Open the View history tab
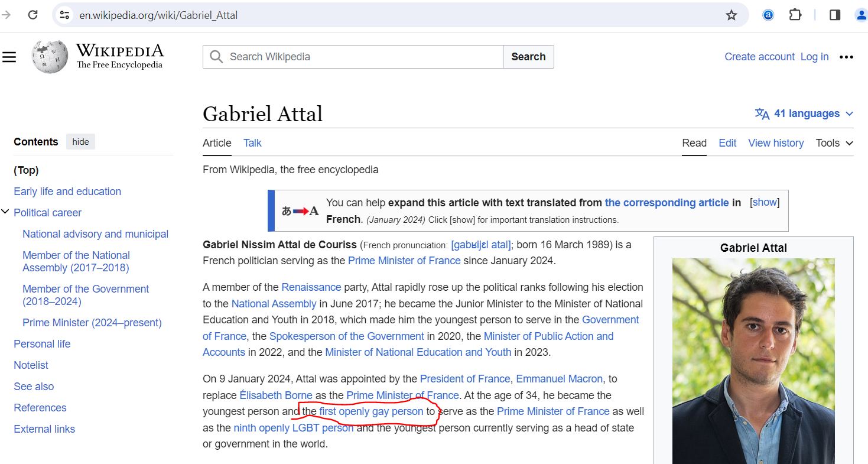Image resolution: width=868 pixels, height=464 pixels. tap(776, 143)
